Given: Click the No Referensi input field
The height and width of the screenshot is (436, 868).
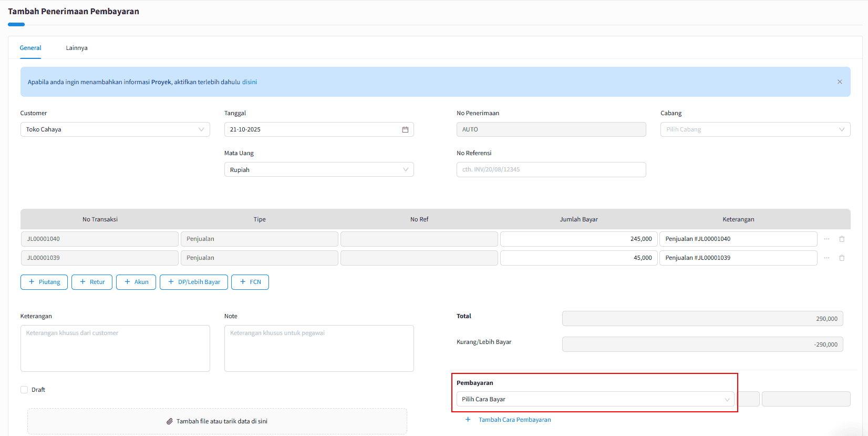Looking at the screenshot, I should [x=551, y=169].
